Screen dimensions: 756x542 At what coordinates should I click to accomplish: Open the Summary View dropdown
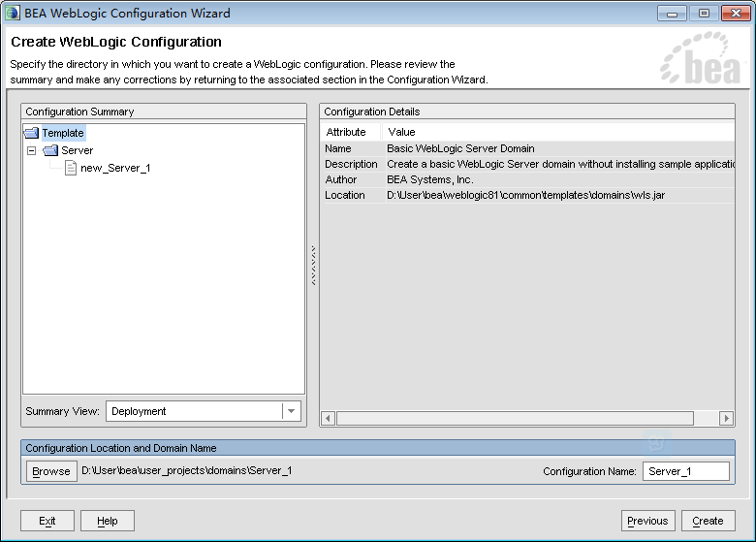coord(290,411)
